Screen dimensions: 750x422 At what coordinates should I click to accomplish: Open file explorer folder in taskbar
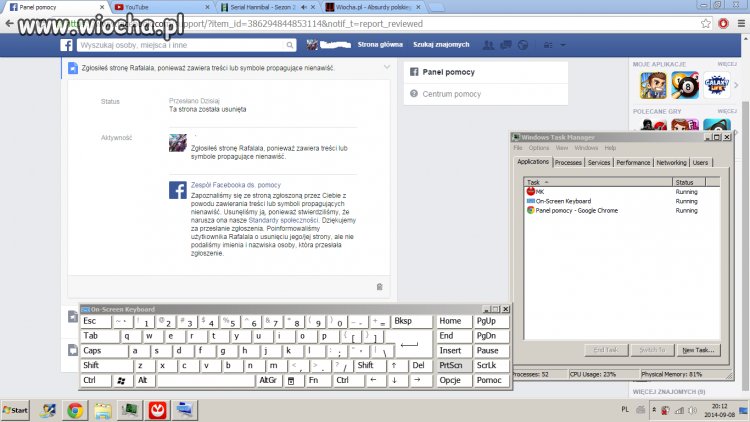[x=102, y=411]
